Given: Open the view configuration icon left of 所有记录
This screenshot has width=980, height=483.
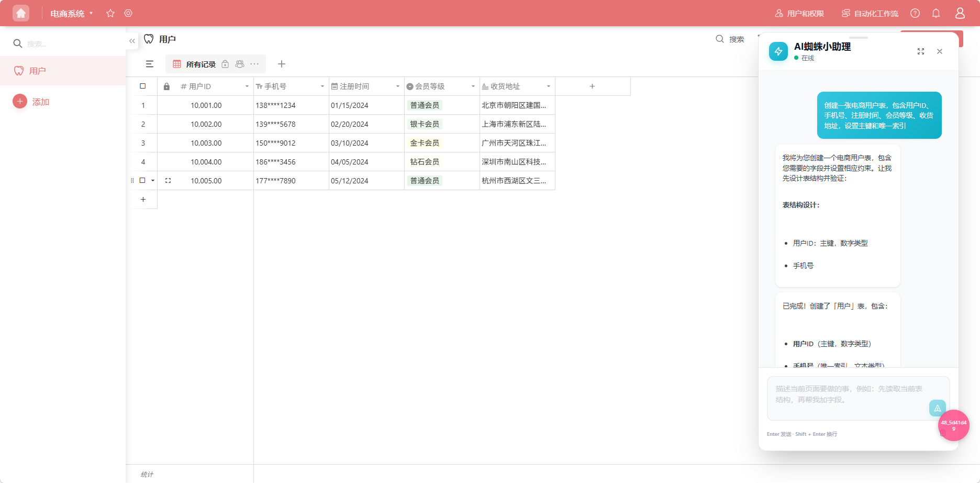Looking at the screenshot, I should tap(149, 64).
